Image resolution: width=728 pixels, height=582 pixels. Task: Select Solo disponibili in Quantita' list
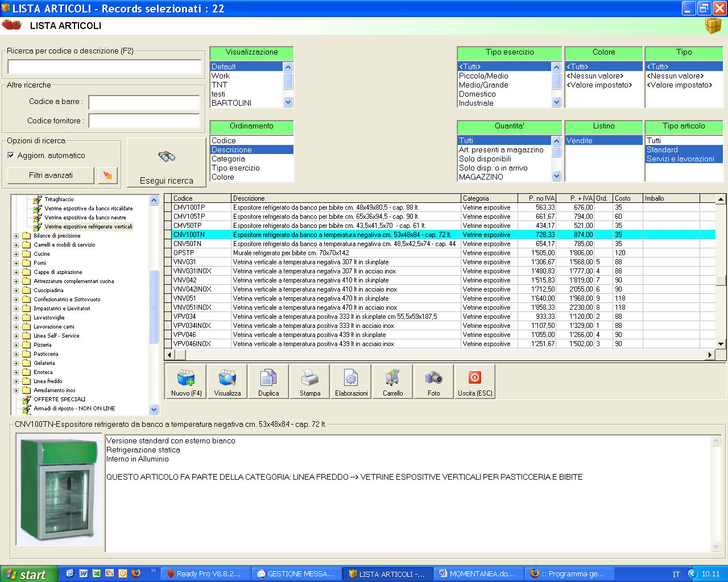[x=485, y=159]
